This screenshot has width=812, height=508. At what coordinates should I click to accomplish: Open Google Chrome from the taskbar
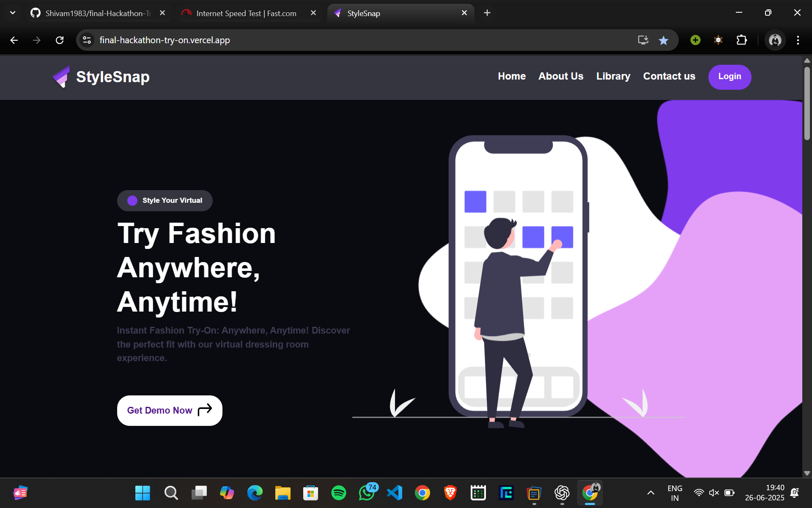click(422, 493)
